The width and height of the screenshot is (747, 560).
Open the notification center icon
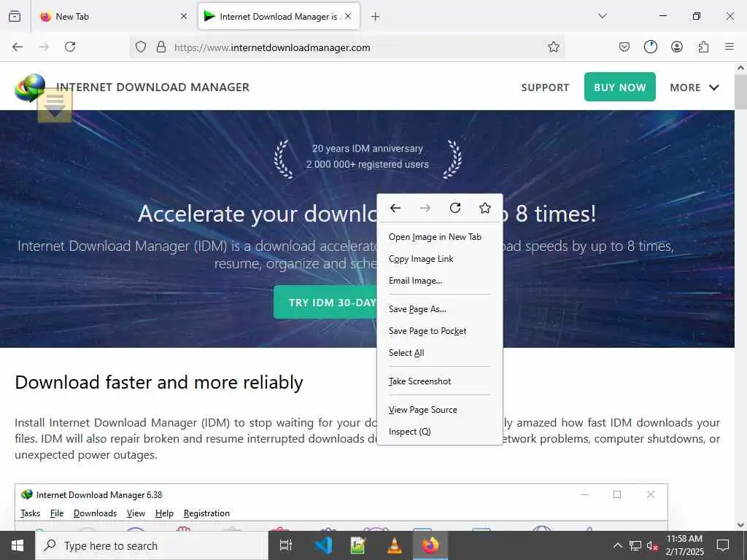click(723, 545)
